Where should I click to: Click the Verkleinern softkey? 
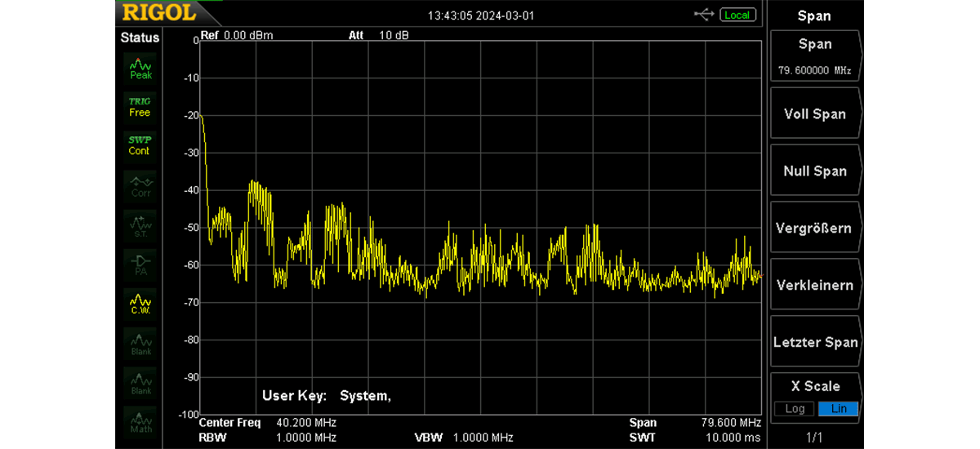point(815,285)
